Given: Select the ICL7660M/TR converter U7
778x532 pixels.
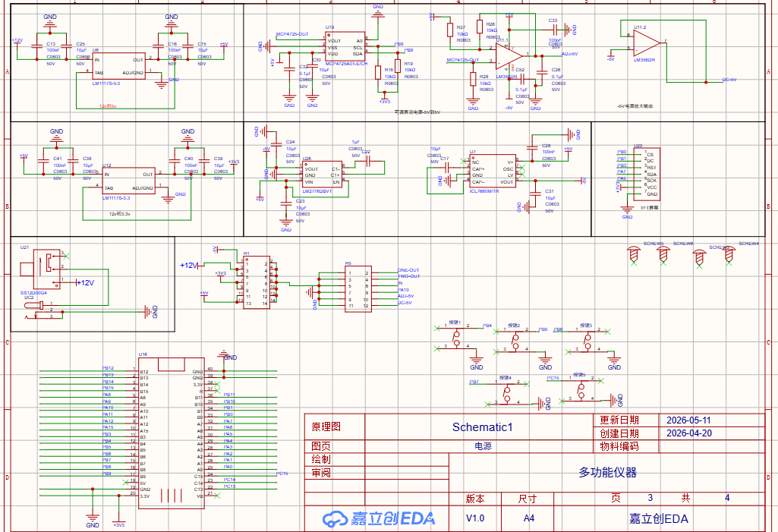Looking at the screenshot, I should pyautogui.click(x=493, y=172).
